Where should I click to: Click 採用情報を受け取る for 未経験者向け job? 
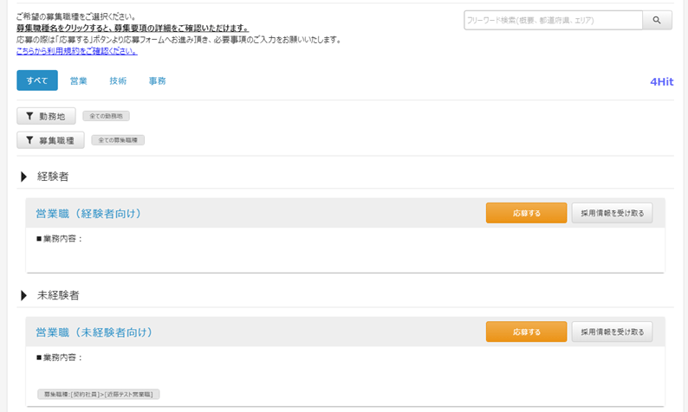[x=613, y=332]
